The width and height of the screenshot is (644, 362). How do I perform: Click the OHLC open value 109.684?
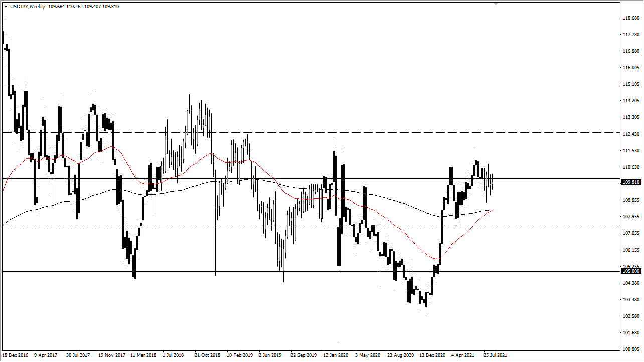(x=56, y=6)
